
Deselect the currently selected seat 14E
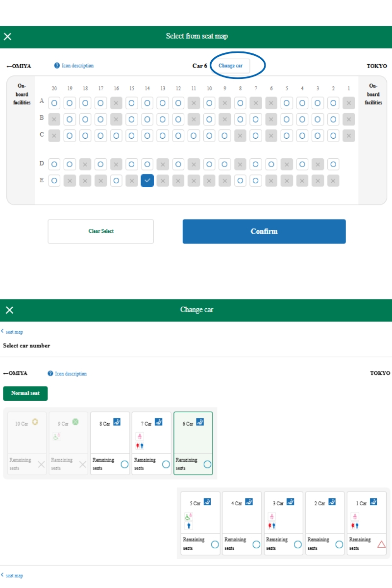point(147,179)
